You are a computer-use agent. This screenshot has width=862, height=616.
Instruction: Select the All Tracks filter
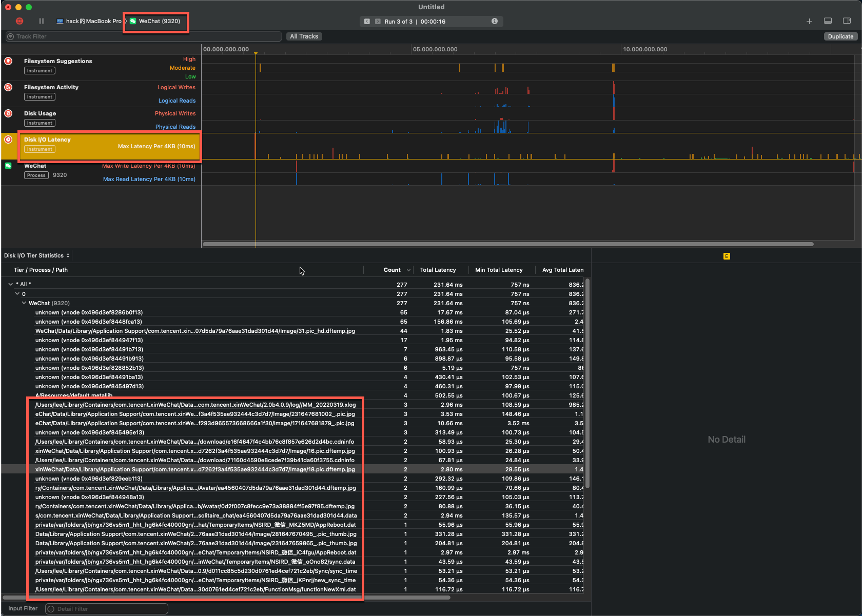tap(304, 36)
